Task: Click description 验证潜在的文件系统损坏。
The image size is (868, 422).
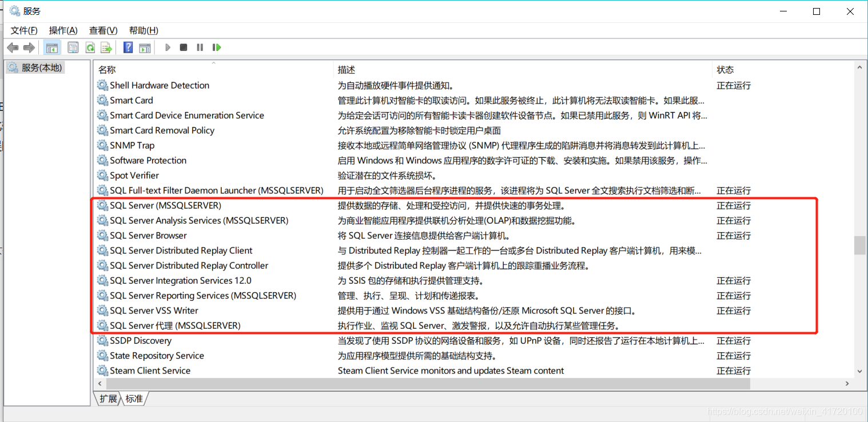Action: click(388, 176)
